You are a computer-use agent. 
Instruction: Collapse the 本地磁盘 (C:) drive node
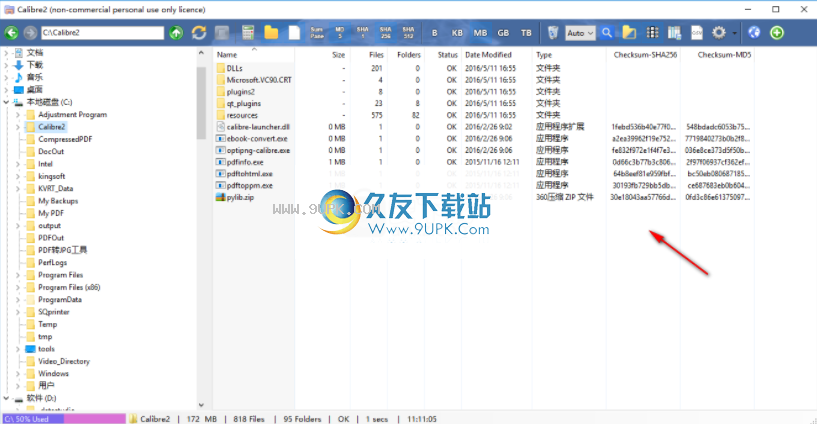[x=6, y=102]
